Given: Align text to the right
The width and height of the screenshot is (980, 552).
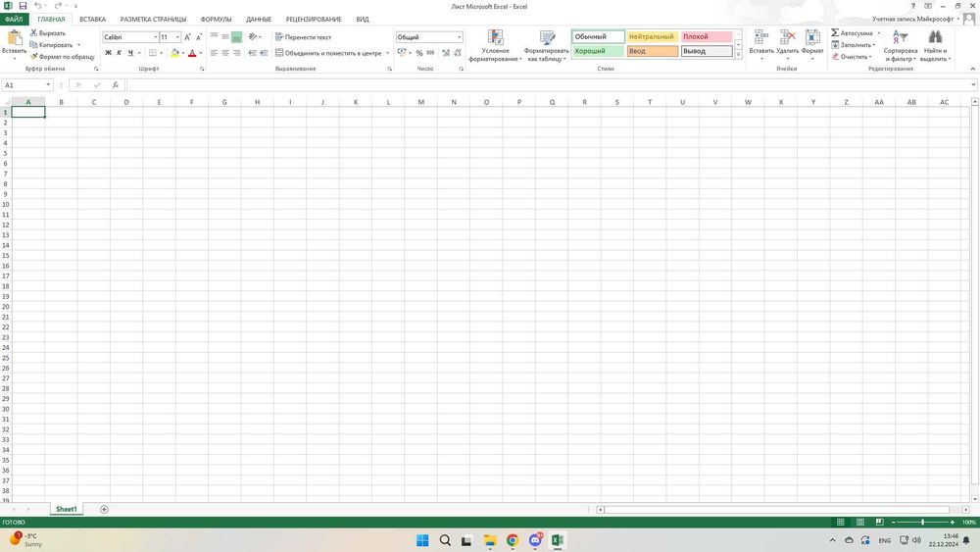Looking at the screenshot, I should tap(236, 53).
